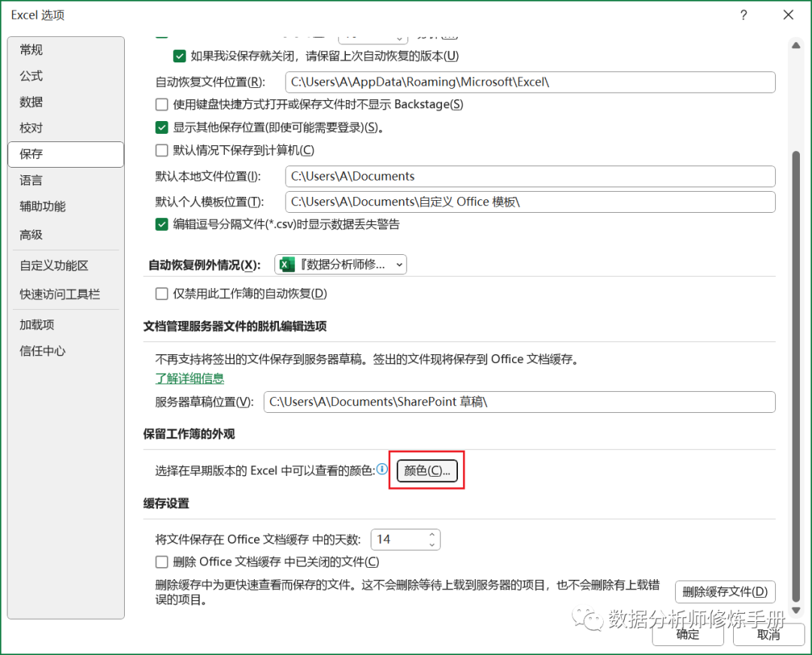Viewport: 812px width, 655px height.
Task: Toggle 编辑逗号分隔文件 csv 警告 checkbox
Action: pyautogui.click(x=162, y=224)
